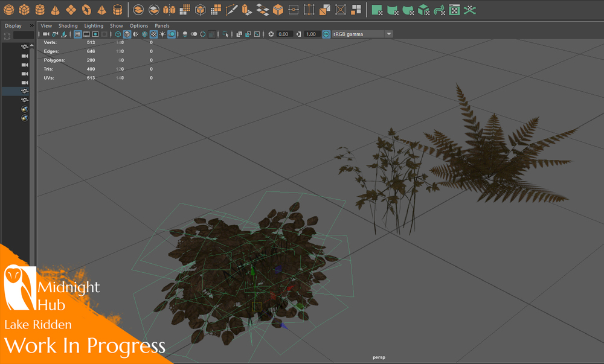Open the Panels menu
The width and height of the screenshot is (604, 364).
[162, 26]
